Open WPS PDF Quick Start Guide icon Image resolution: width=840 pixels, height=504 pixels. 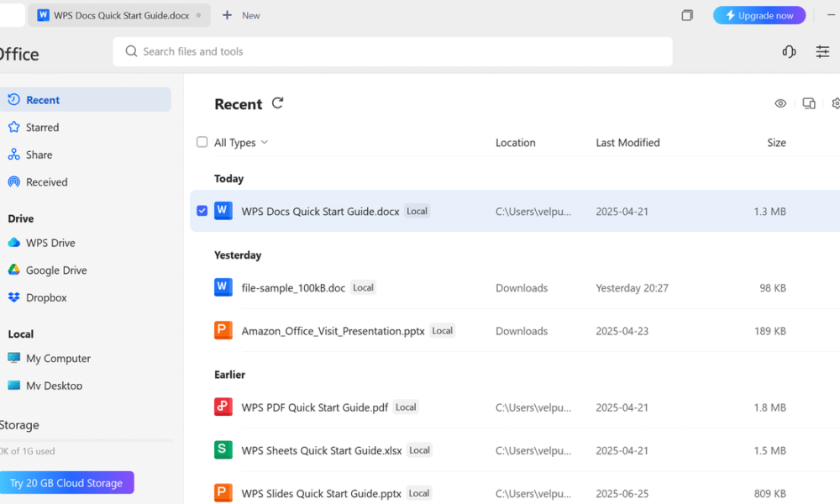[x=223, y=407]
